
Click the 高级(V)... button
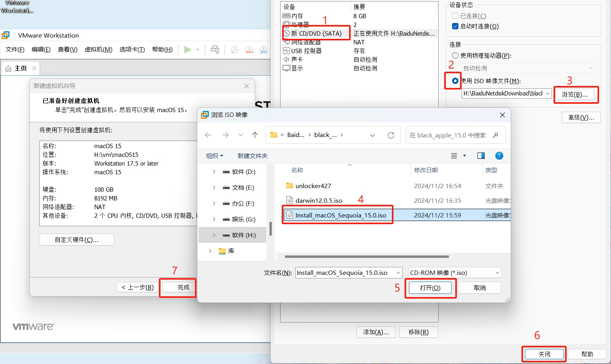[581, 117]
